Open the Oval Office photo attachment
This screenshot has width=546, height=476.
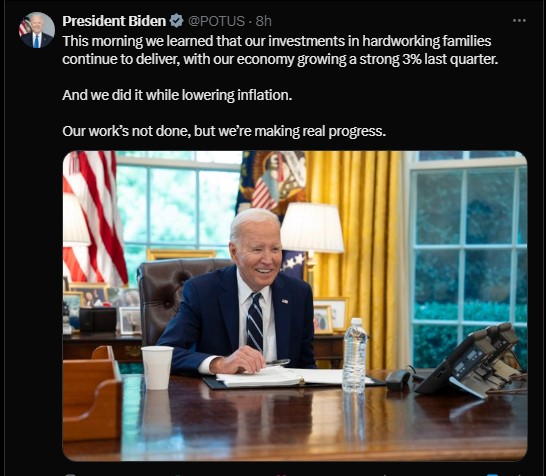point(295,306)
